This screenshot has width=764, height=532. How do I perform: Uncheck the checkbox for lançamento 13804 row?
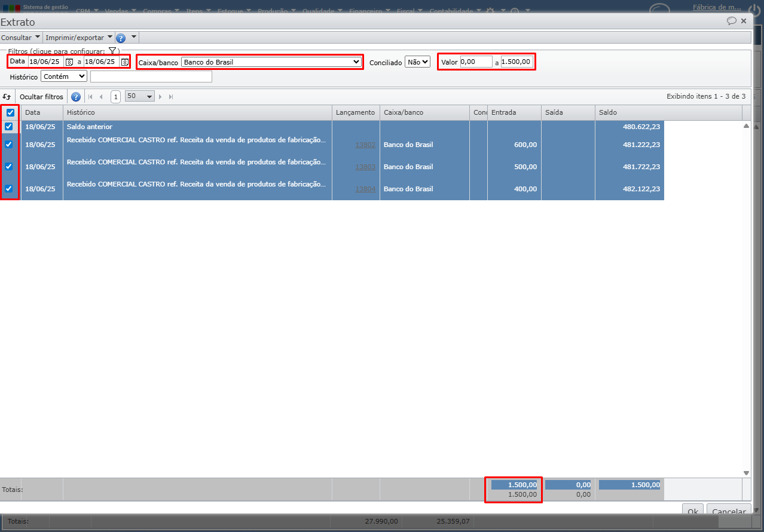coord(9,188)
